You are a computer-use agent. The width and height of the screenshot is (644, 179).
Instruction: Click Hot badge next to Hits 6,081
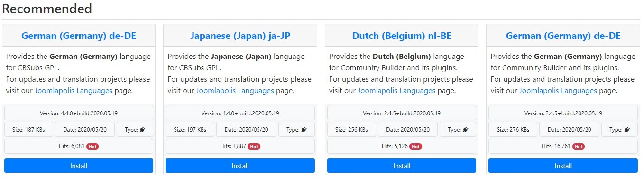point(92,146)
